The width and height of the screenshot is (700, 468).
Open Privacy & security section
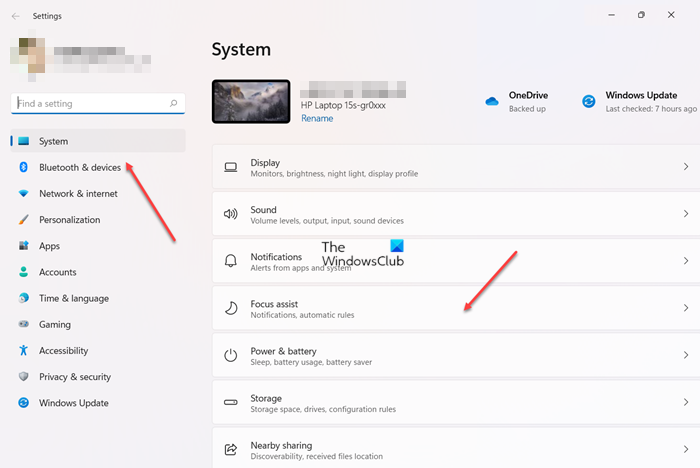(98, 376)
